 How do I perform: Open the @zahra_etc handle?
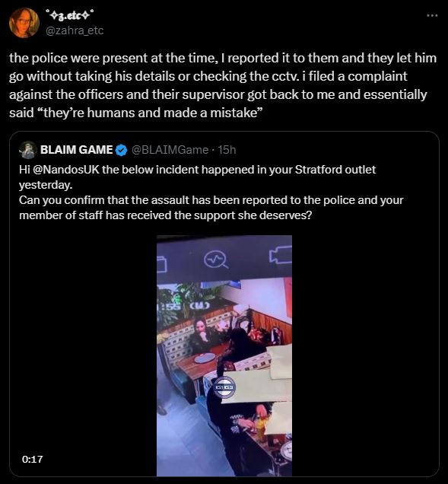click(x=75, y=30)
